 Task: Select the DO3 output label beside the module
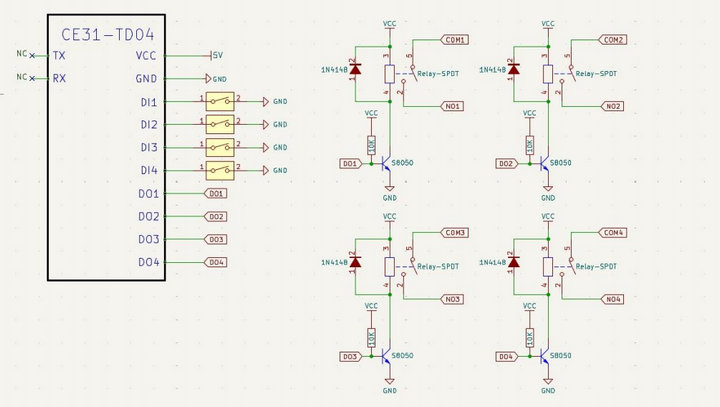click(x=216, y=239)
